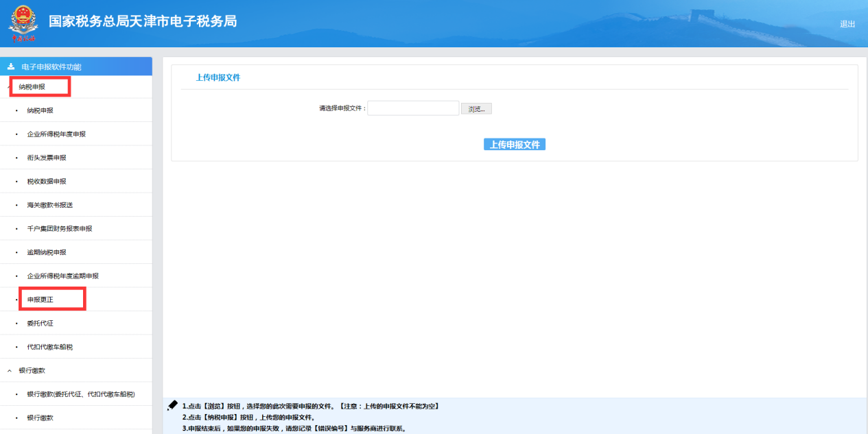Screen dimensions: 868x434
Task: Open the 纳税申报 submenu item
Action: pyautogui.click(x=40, y=110)
